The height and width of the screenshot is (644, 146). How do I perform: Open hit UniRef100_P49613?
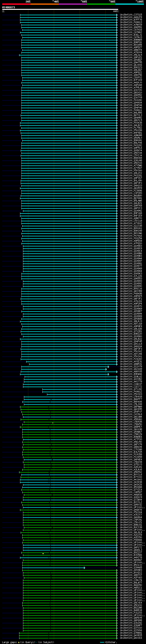point(131,22)
